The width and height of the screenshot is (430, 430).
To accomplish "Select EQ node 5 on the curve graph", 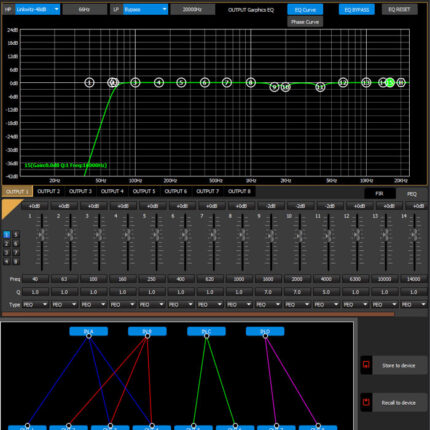I will point(181,82).
